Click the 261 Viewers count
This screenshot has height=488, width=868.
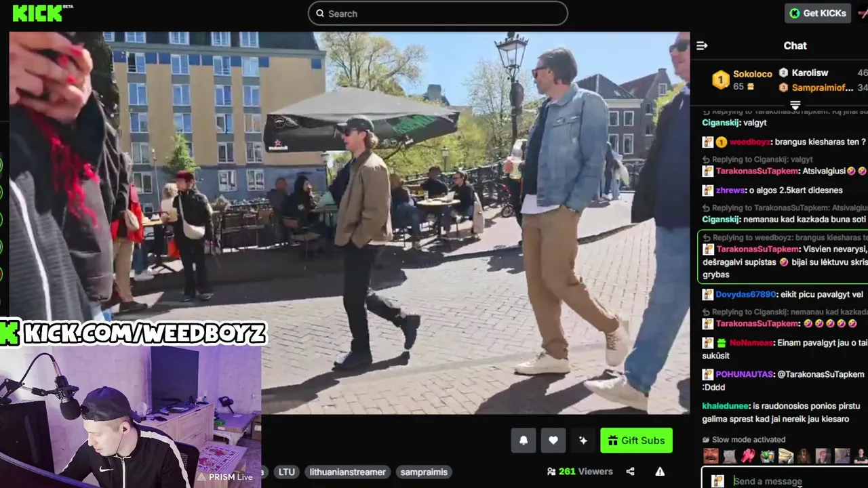pos(580,472)
